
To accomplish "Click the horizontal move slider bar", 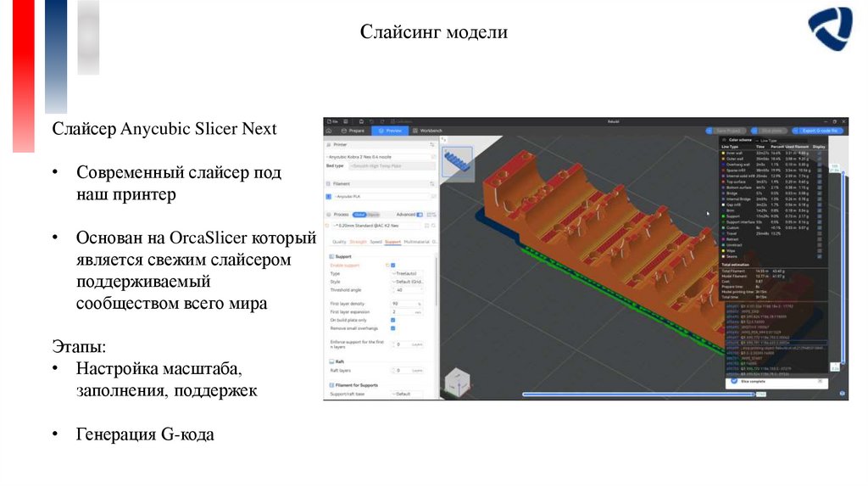I will pyautogui.click(x=638, y=395).
